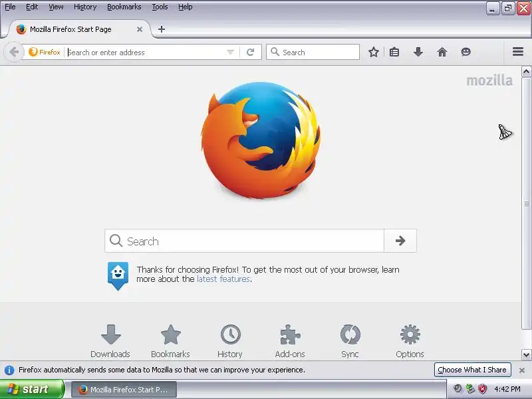
Task: Click the info icon in notification bar
Action: [x=9, y=370]
